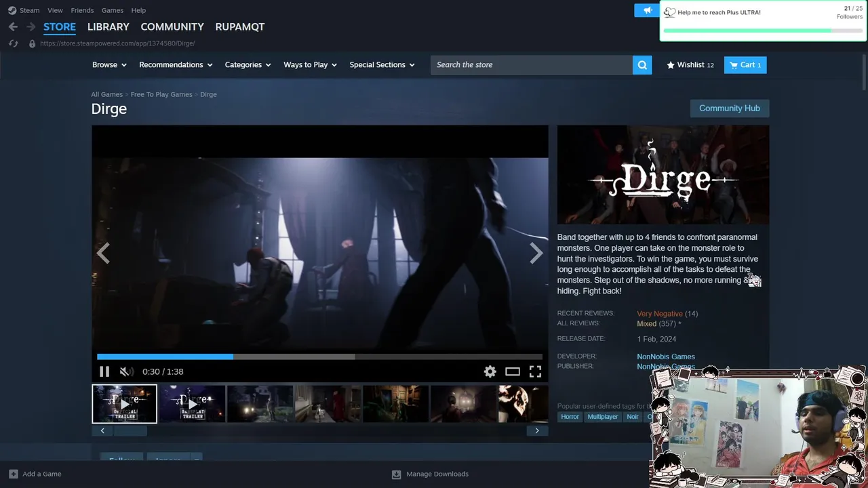Viewport: 868px width, 488px height.
Task: Switch to the LIBRARY tab
Action: coord(108,27)
